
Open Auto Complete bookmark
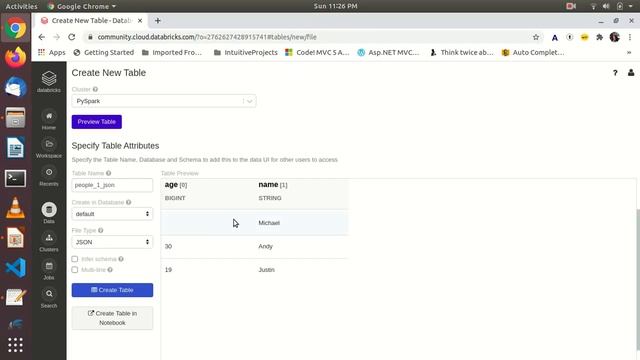pyautogui.click(x=533, y=53)
